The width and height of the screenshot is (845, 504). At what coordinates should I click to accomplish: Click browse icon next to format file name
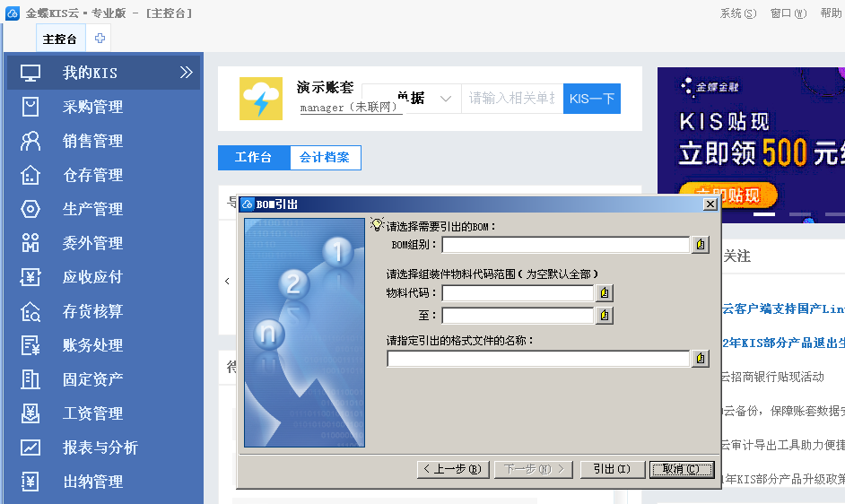pos(701,359)
